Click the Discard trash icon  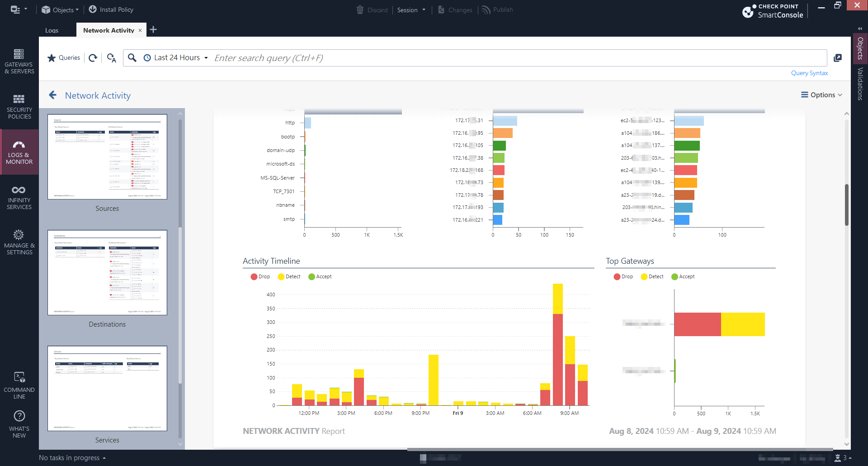(360, 10)
